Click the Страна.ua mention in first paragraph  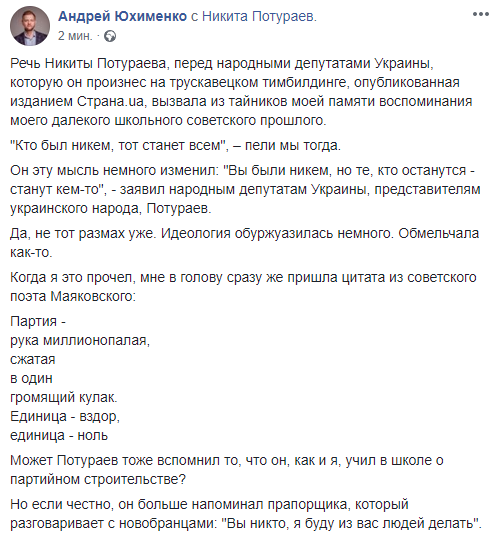coord(110,101)
